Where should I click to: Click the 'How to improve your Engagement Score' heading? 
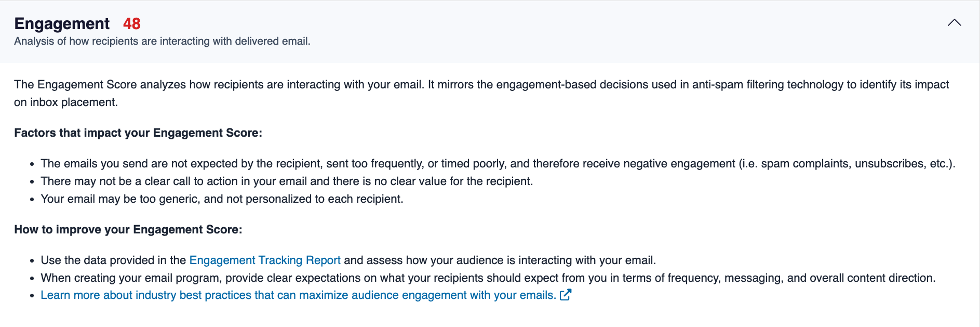click(128, 230)
